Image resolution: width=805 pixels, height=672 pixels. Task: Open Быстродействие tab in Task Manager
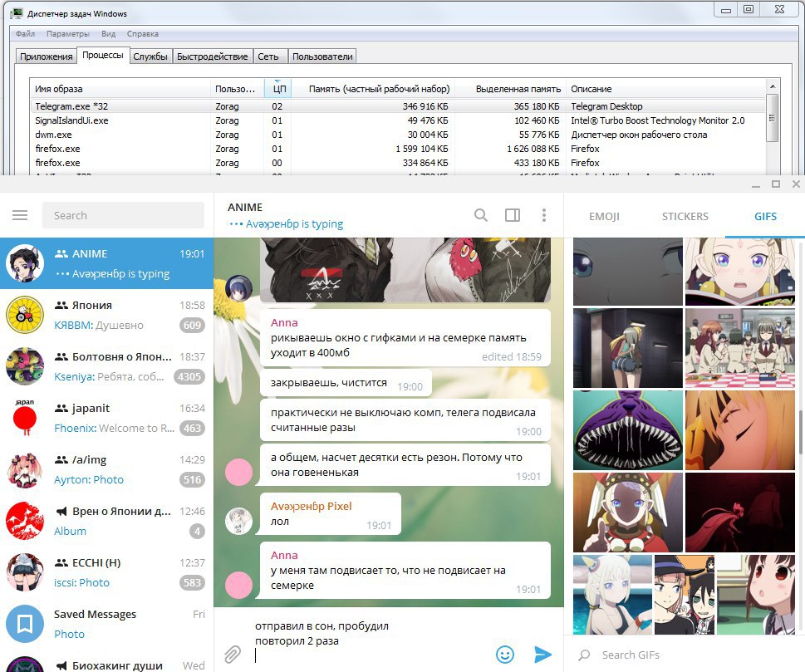(213, 56)
